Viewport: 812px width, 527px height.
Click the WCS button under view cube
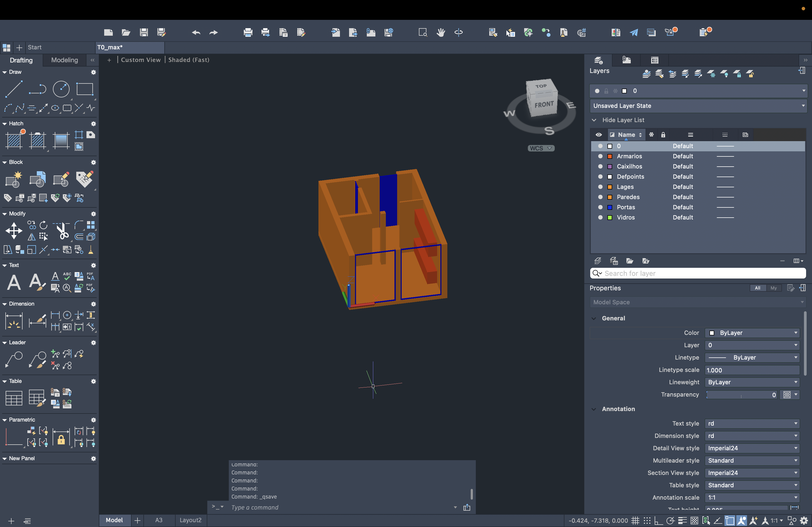(541, 148)
